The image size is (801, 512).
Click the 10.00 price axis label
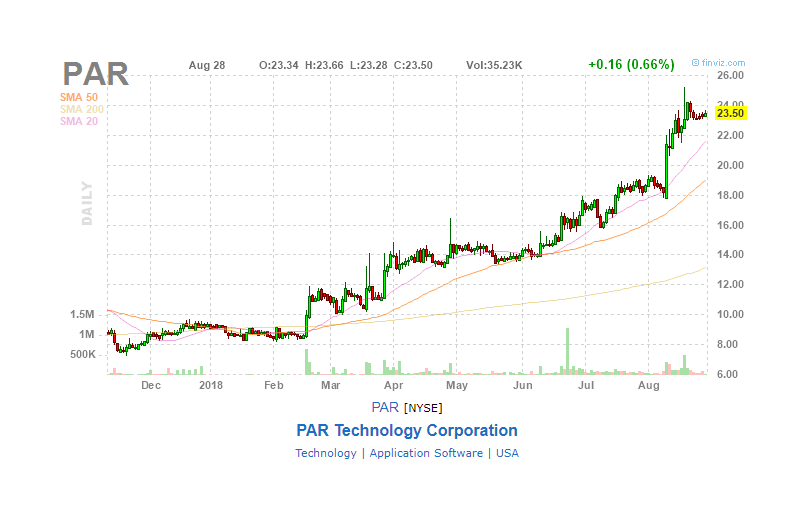coord(731,315)
